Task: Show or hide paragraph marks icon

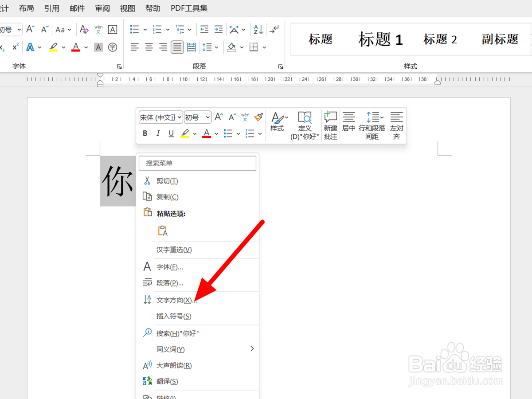Action: pyautogui.click(x=275, y=29)
